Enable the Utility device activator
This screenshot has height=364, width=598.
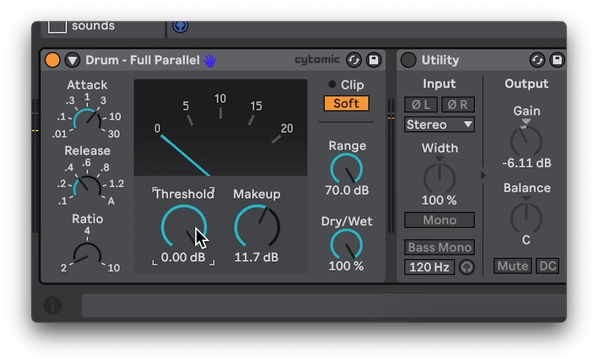pos(408,60)
